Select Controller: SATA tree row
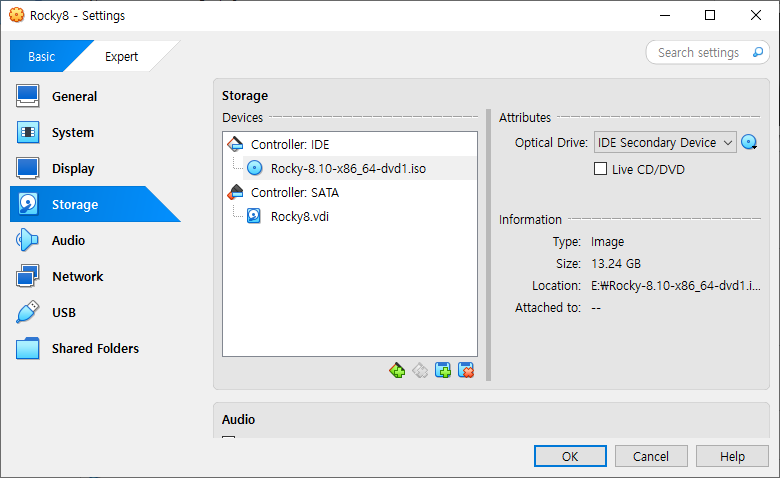Image resolution: width=780 pixels, height=478 pixels. pos(350,192)
